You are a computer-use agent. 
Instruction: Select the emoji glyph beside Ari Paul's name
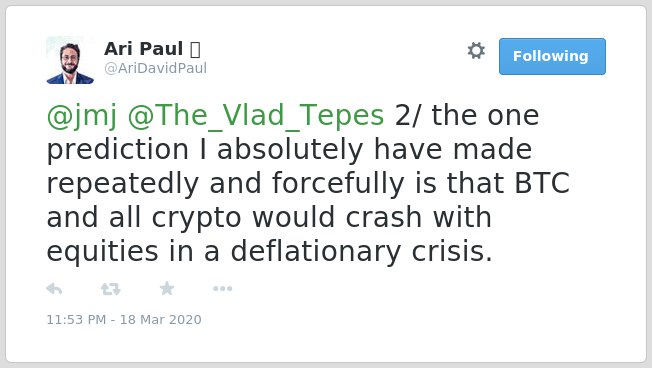[x=195, y=49]
